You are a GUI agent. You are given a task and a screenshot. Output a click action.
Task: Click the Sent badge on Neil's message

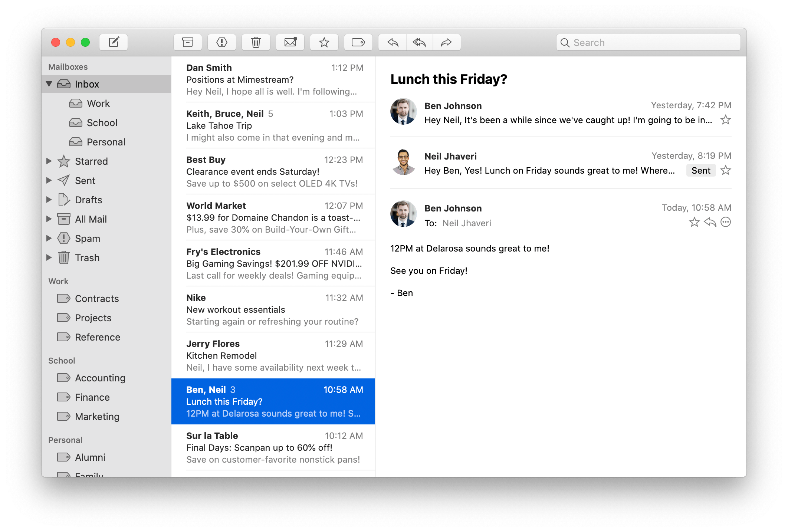pos(701,170)
